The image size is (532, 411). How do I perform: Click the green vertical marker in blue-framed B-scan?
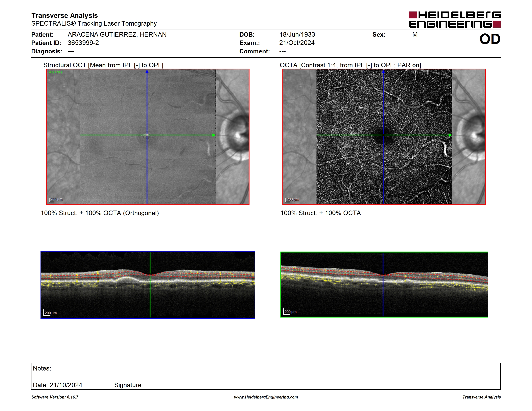[x=150, y=285]
